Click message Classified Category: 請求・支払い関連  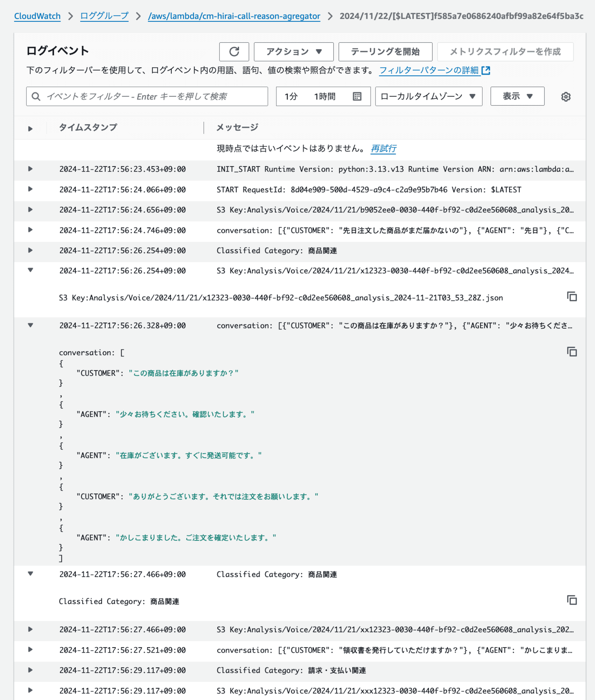291,670
